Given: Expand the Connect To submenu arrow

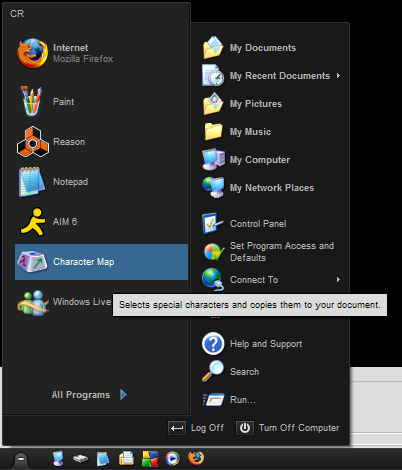Looking at the screenshot, I should pyautogui.click(x=338, y=279).
